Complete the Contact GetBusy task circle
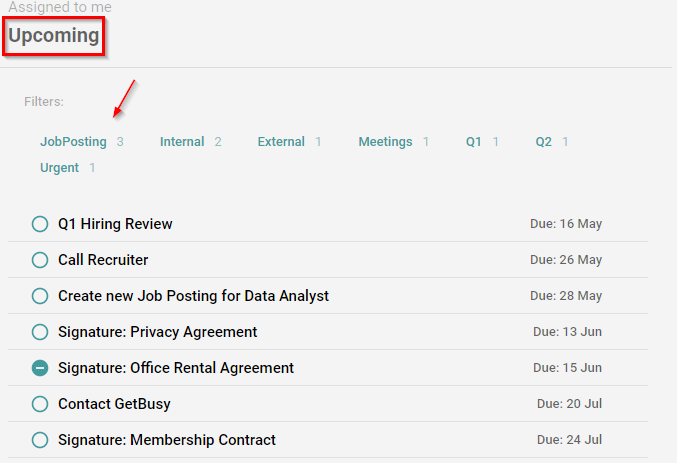677x463 pixels. [x=40, y=404]
